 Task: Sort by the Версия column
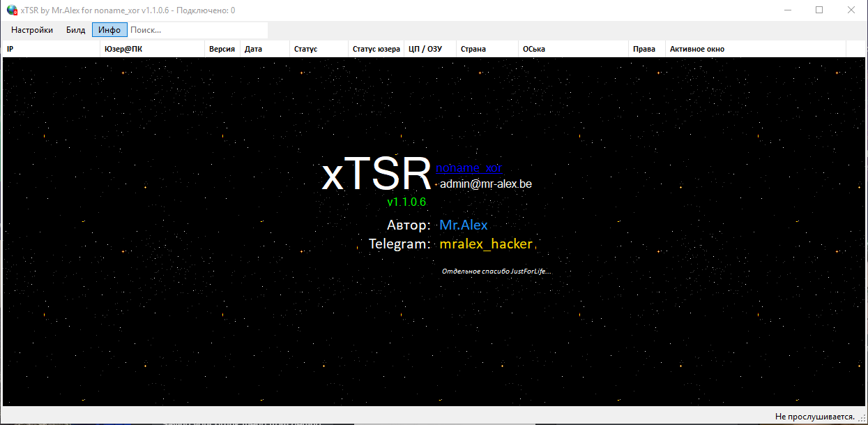click(x=222, y=49)
